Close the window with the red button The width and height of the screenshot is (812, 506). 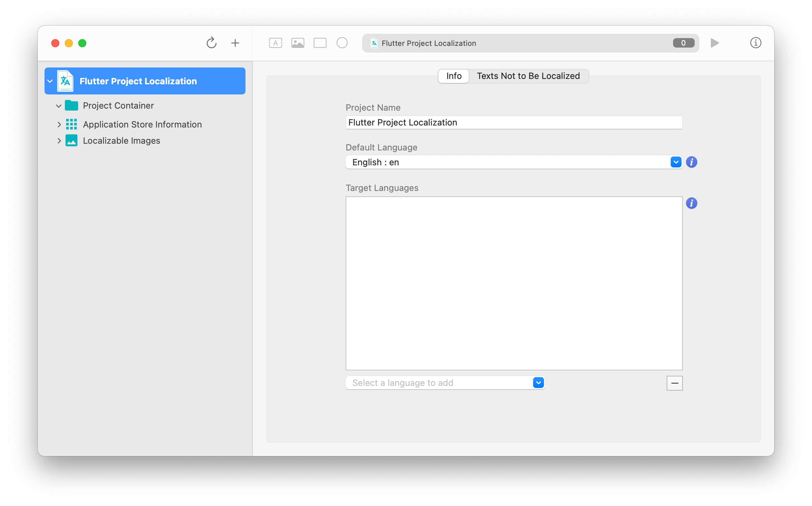[x=55, y=43]
